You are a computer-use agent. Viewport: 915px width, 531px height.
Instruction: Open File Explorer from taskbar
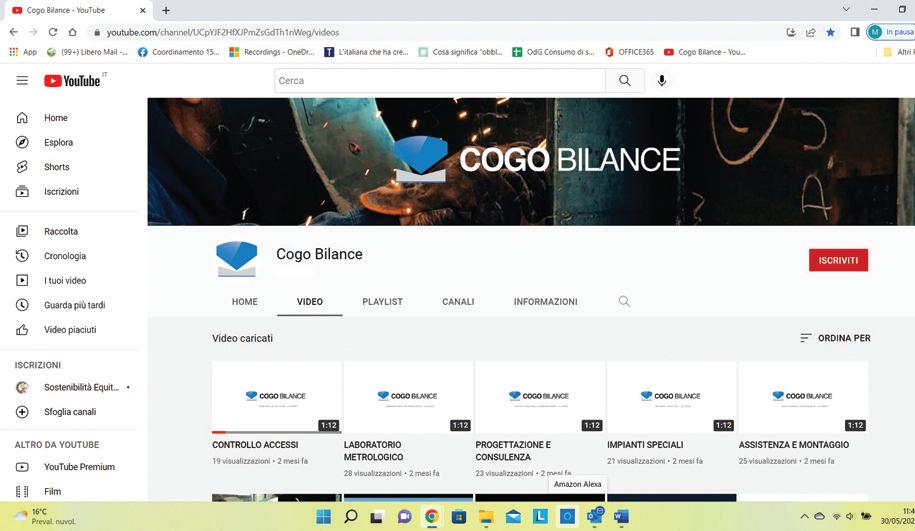point(486,516)
